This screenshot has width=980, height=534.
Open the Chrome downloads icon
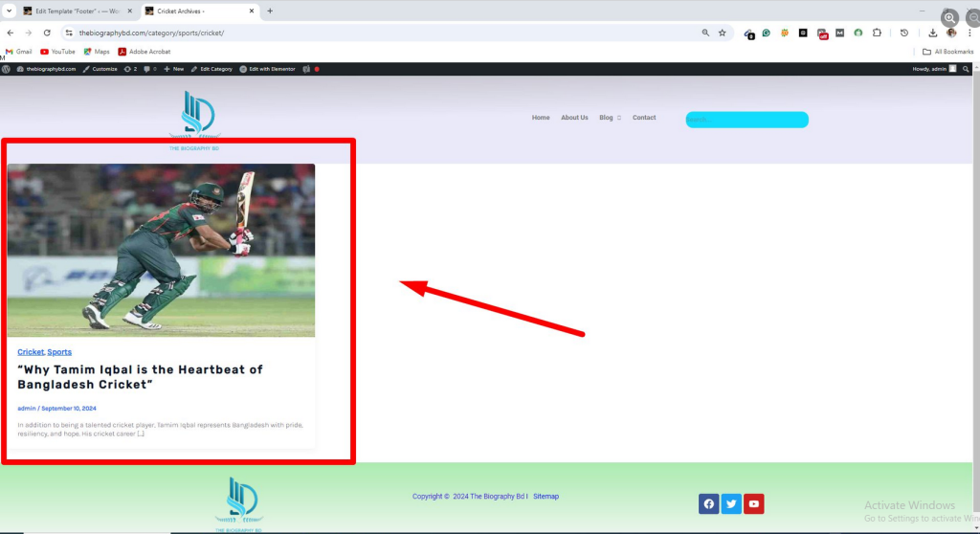tap(933, 33)
